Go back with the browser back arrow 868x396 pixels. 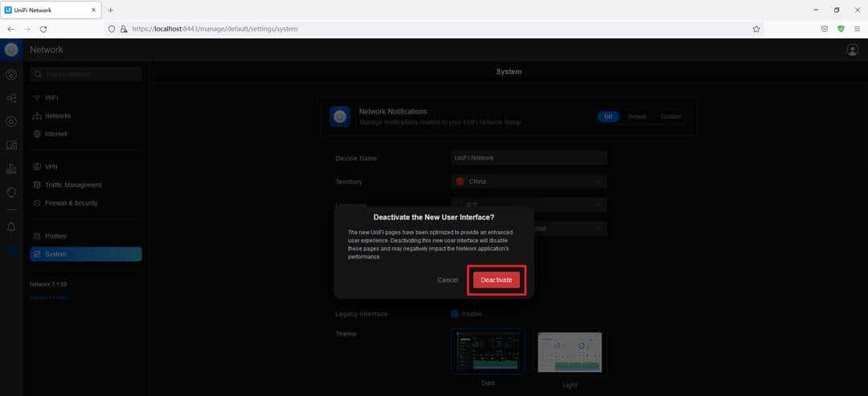coord(11,29)
